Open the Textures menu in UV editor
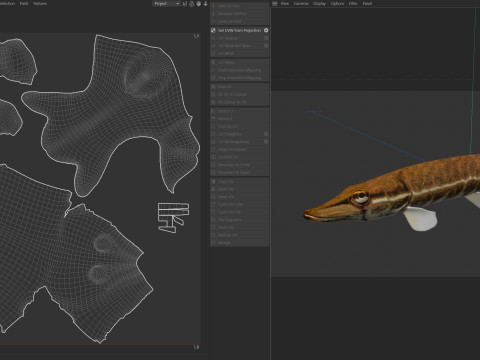This screenshot has width=480, height=360. tap(40, 4)
